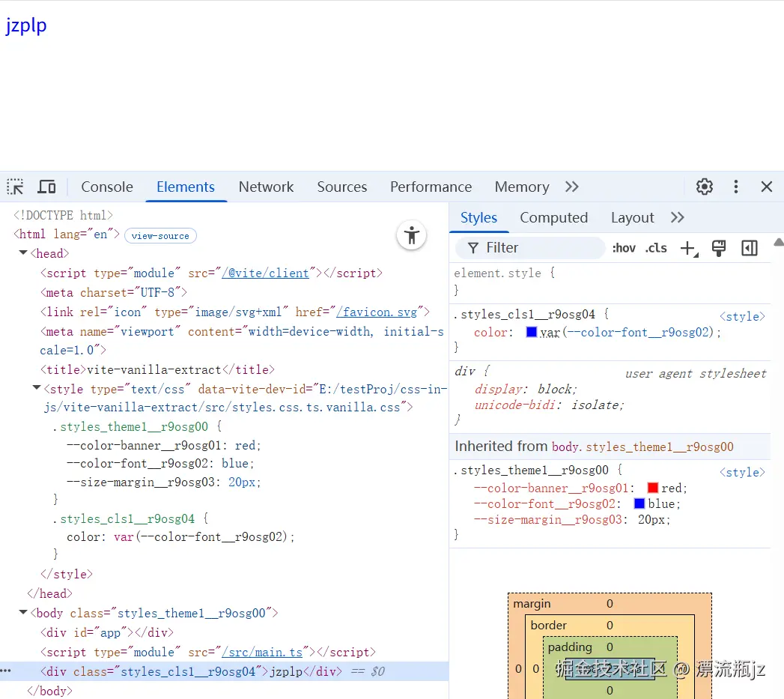Collapse the body element node

coord(22,612)
